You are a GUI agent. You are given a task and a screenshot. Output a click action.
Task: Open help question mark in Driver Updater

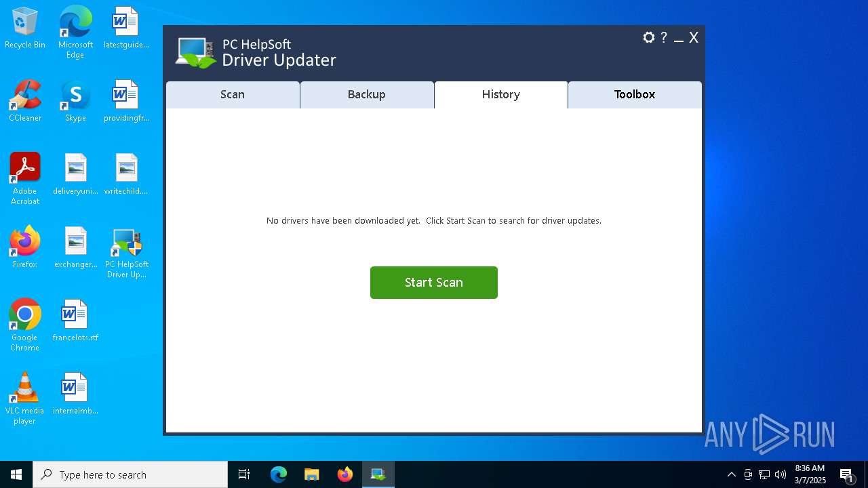(664, 38)
